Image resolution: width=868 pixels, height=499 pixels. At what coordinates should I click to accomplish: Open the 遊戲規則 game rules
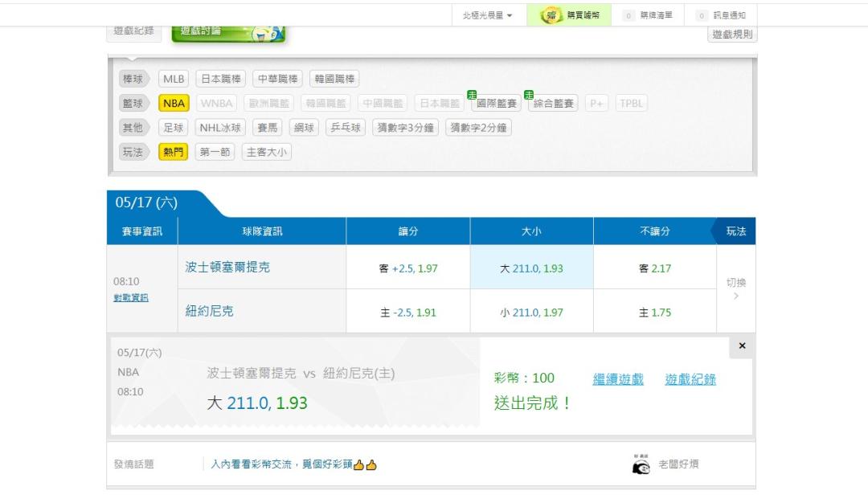pos(732,35)
